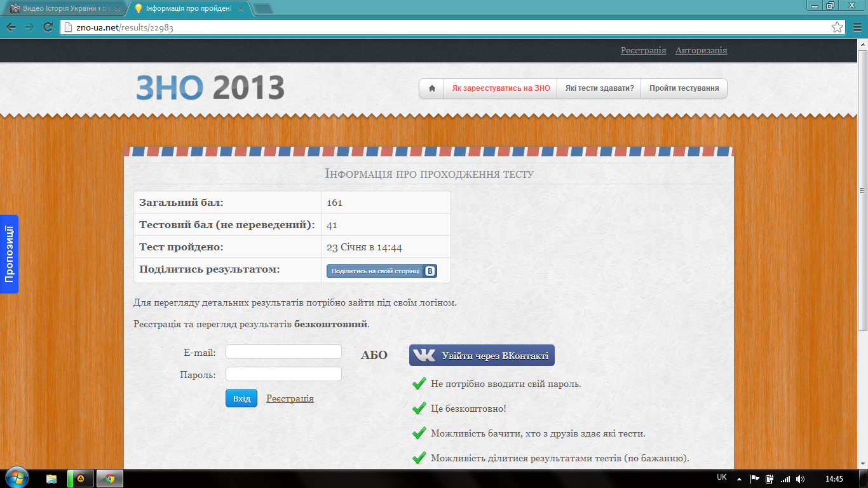Open the 'Пропозиції' side tab
This screenshot has width=868, height=488.
click(x=9, y=254)
